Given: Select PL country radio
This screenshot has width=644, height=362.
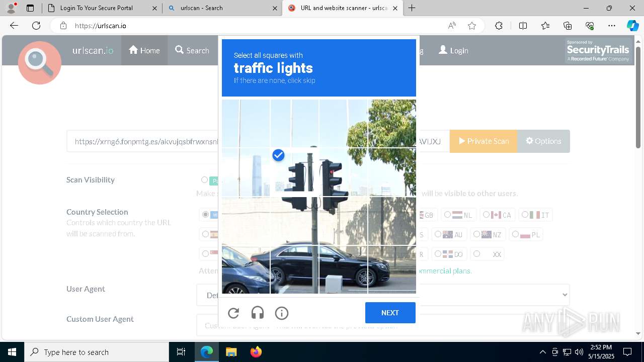Looking at the screenshot, I should pyautogui.click(x=515, y=234).
